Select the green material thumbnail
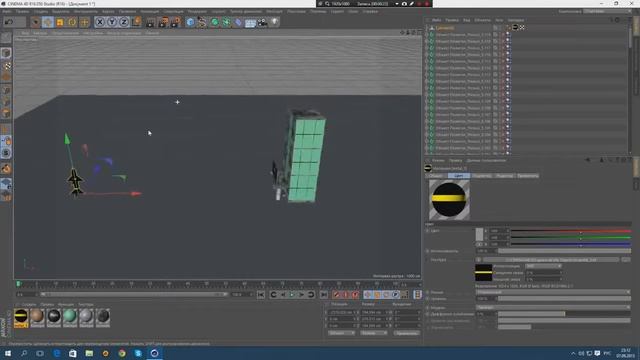 click(70, 318)
